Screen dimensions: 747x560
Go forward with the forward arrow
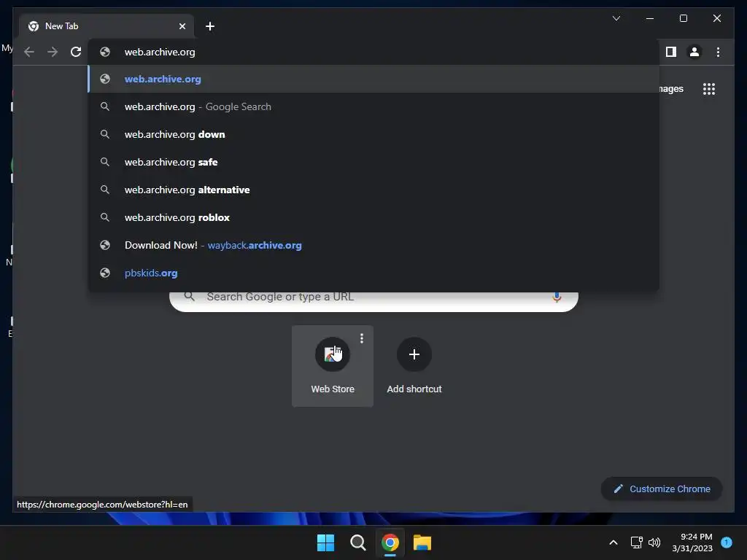click(53, 52)
